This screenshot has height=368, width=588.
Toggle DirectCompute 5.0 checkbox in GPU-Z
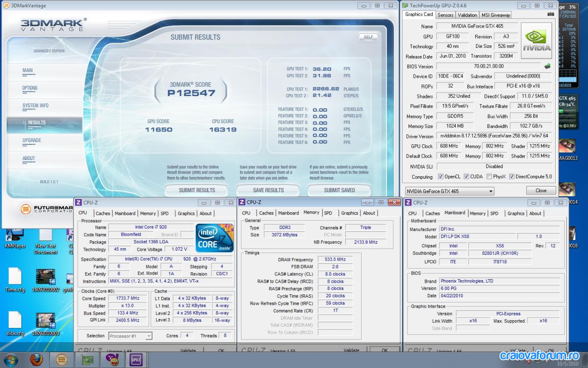pyautogui.click(x=512, y=177)
